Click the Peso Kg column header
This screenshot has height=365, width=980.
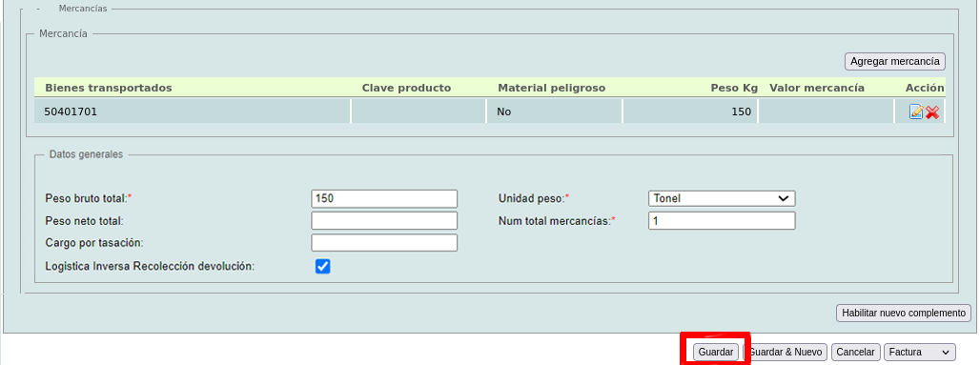coord(734,88)
